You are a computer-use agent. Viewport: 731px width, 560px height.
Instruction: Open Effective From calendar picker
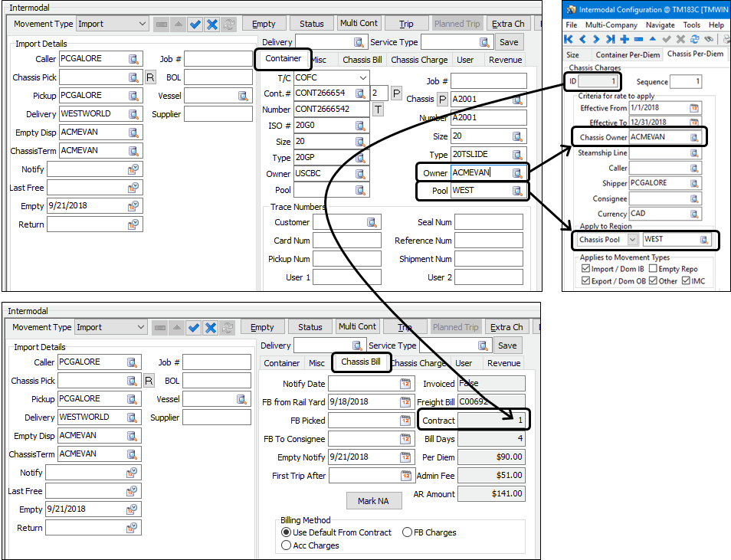pos(694,108)
